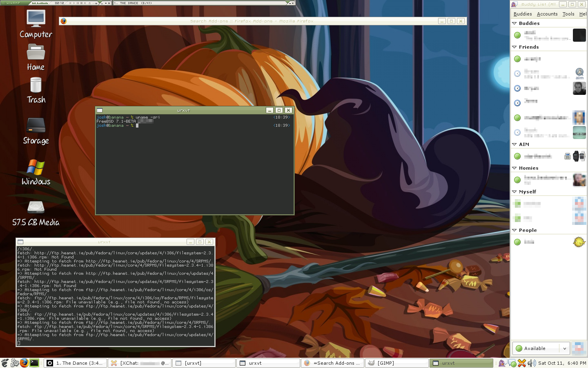Click the volume speaker tray icon
Image resolution: width=588 pixels, height=368 pixels.
(x=531, y=363)
